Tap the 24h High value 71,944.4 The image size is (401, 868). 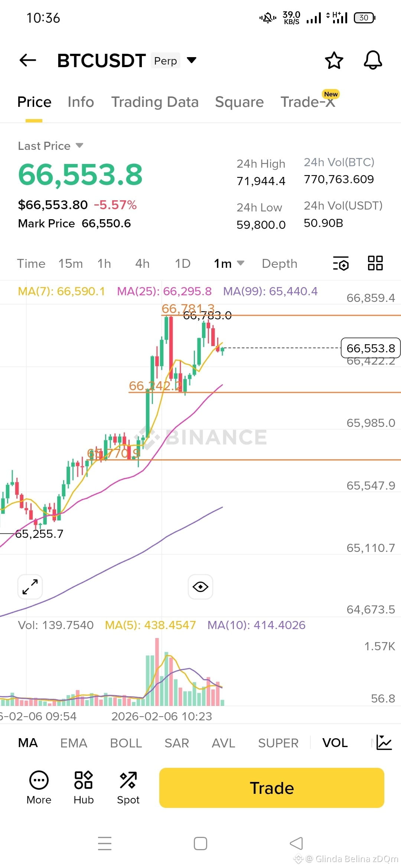pos(261,181)
